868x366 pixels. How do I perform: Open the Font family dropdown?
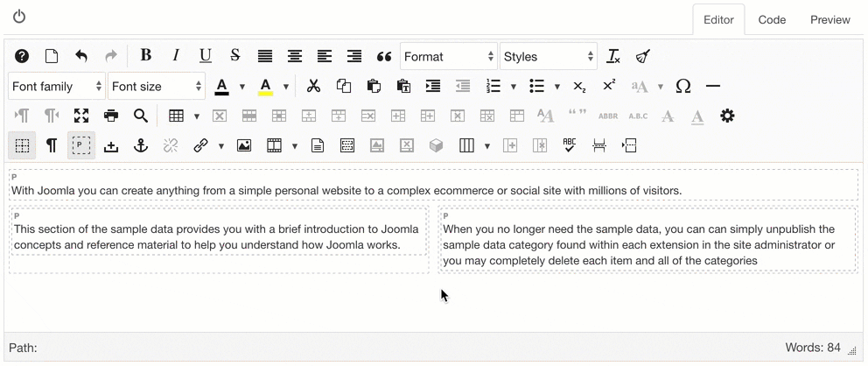point(57,87)
